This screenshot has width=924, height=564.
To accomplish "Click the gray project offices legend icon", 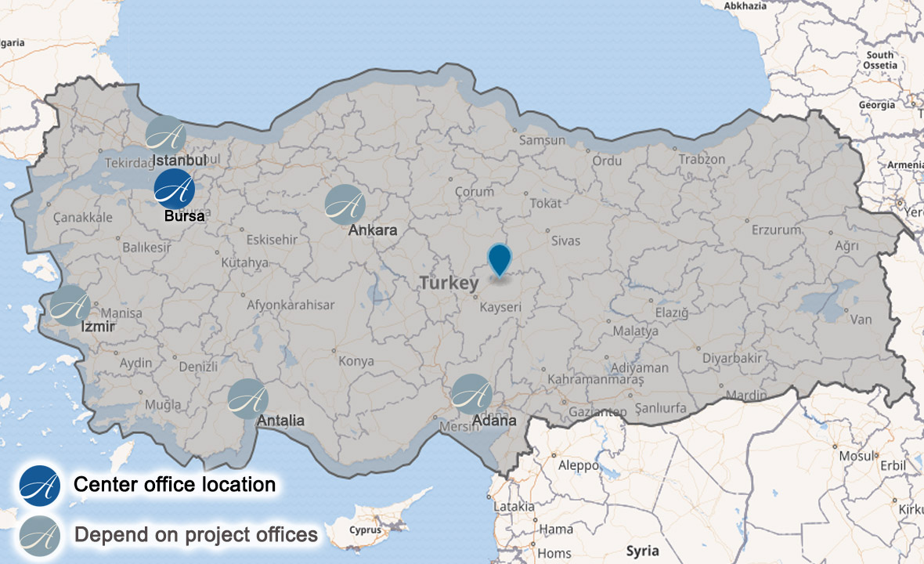I will coord(40,535).
